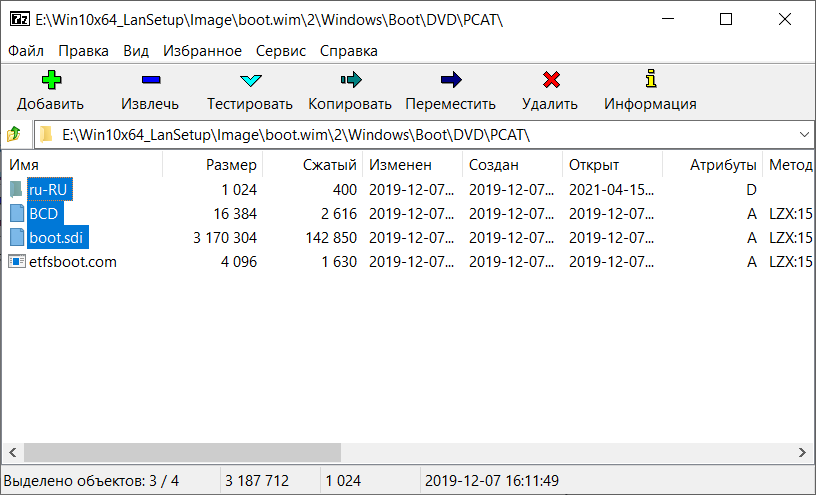
Task: Select the ru-RU folder
Action: [48, 189]
